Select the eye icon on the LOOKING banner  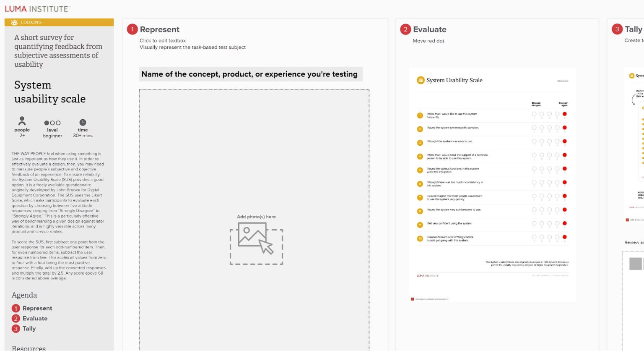pyautogui.click(x=15, y=22)
